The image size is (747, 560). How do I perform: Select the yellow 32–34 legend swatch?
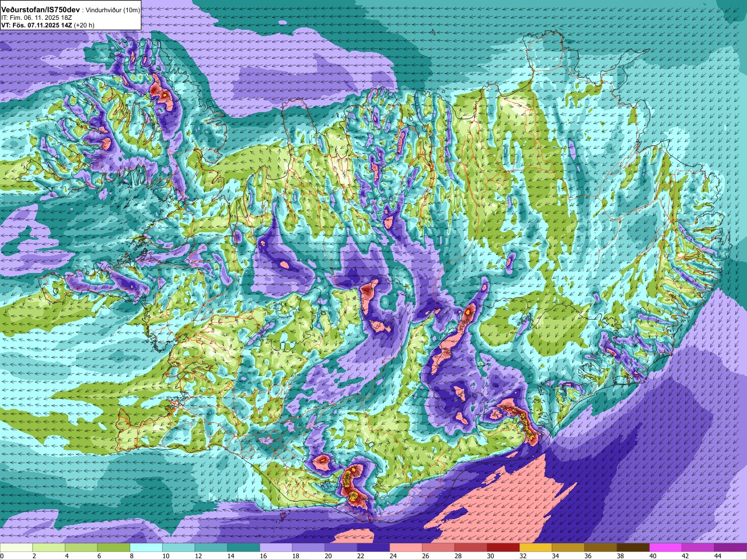click(536, 548)
